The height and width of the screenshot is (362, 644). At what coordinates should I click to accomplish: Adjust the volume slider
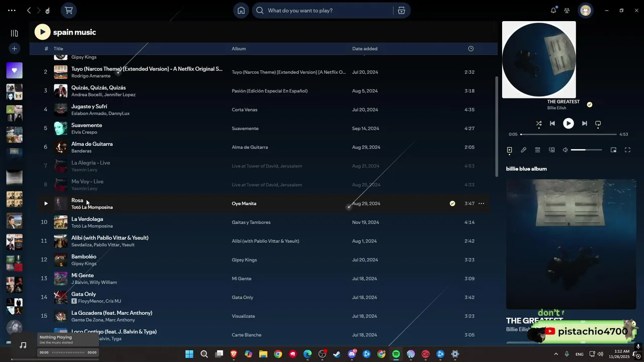pyautogui.click(x=586, y=150)
